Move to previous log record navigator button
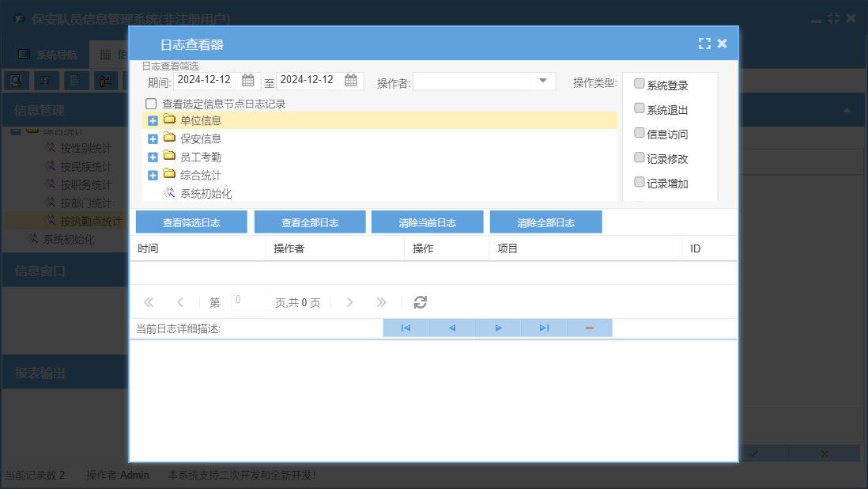The image size is (868, 489). coord(451,328)
